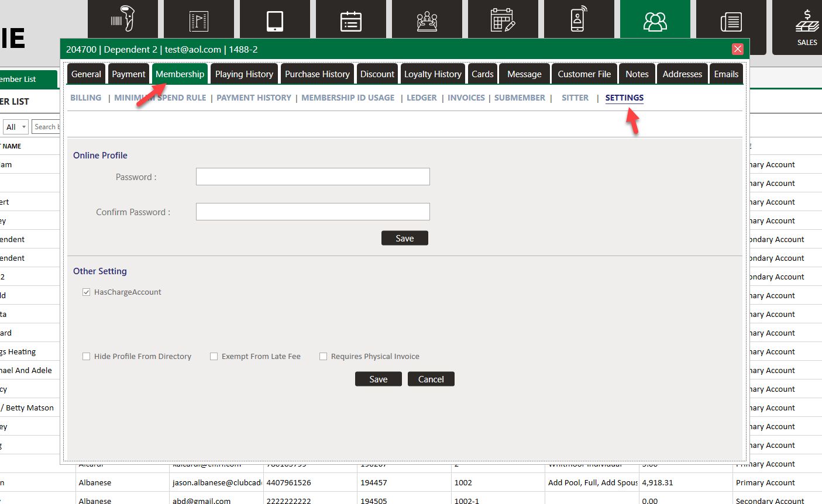Open the meeting table group icon
The width and height of the screenshot is (822, 504).
point(427,21)
